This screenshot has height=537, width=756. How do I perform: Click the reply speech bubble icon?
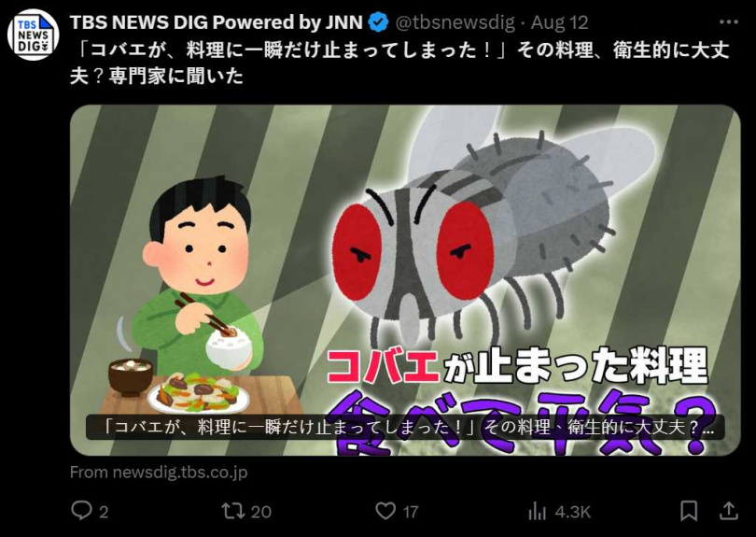81,511
